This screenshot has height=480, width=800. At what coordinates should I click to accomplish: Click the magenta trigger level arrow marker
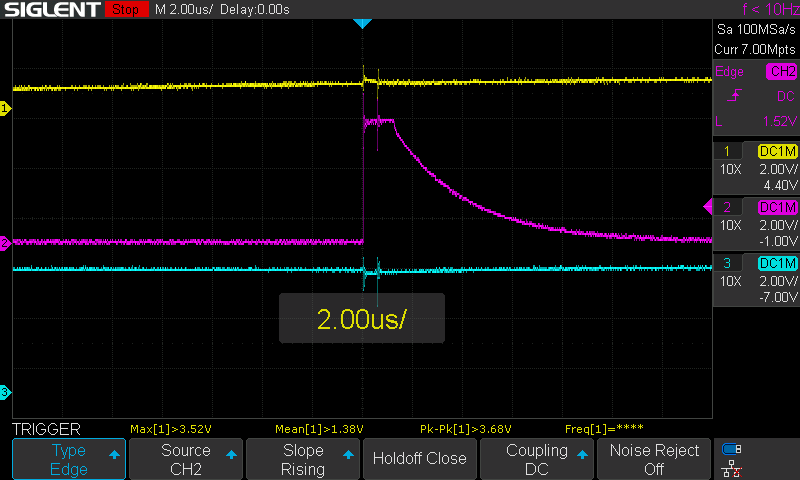coord(708,207)
